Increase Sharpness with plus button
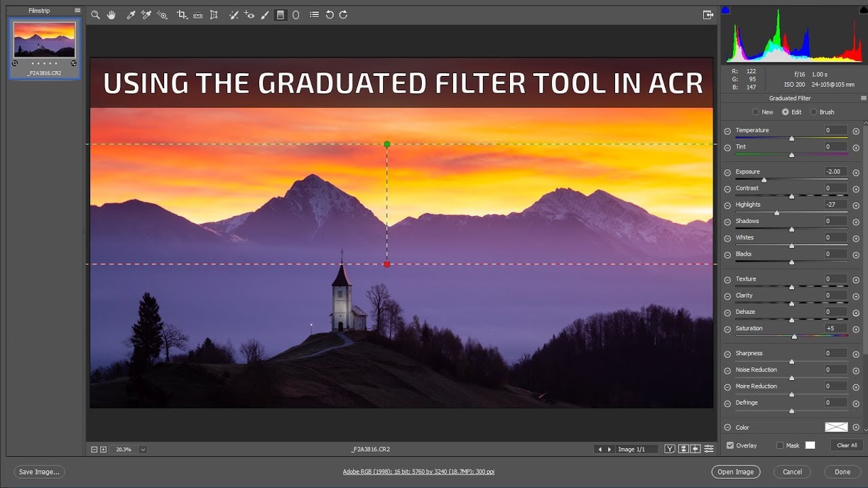This screenshot has width=868, height=488. click(x=856, y=354)
